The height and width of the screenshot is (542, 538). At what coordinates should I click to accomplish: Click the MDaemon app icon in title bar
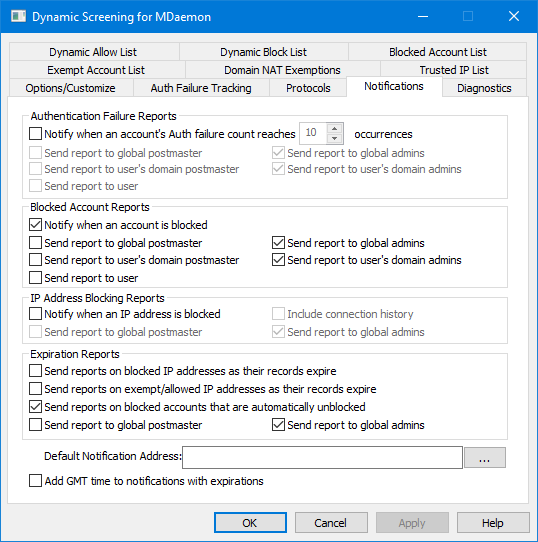click(18, 16)
